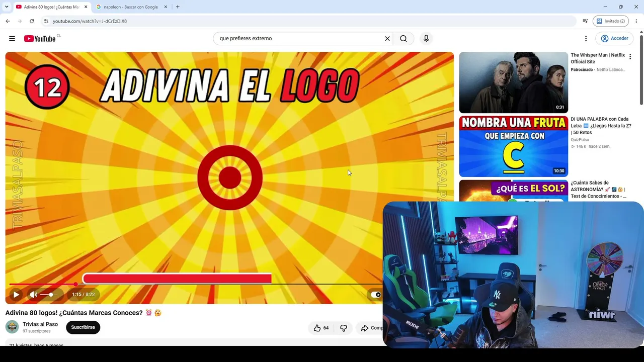The height and width of the screenshot is (362, 644).
Task: Open Chrome's three-dot menu
Action: click(636, 21)
